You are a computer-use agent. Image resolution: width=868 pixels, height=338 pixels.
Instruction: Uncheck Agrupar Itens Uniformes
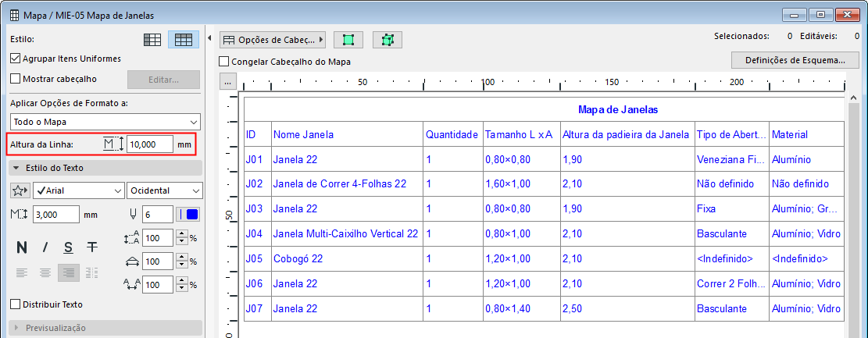tap(16, 59)
